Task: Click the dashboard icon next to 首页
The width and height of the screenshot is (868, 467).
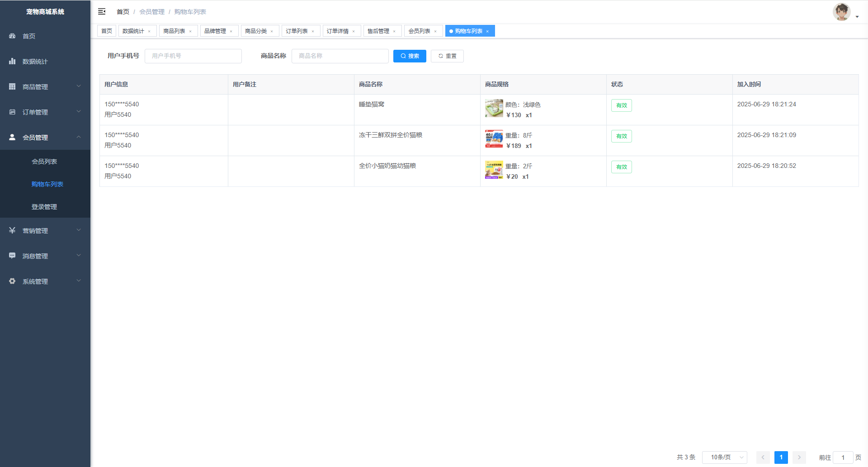Action: (12, 36)
